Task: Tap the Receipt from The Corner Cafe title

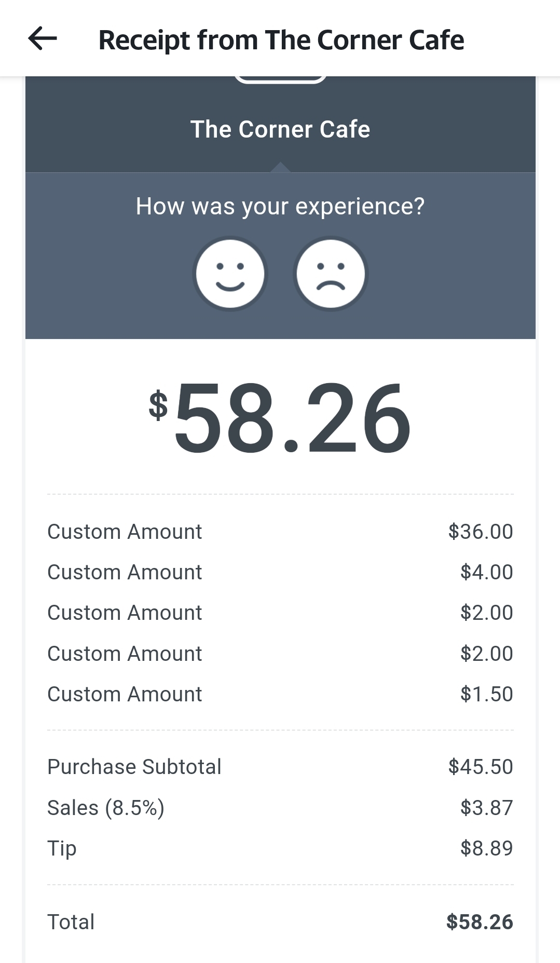Action: click(281, 40)
